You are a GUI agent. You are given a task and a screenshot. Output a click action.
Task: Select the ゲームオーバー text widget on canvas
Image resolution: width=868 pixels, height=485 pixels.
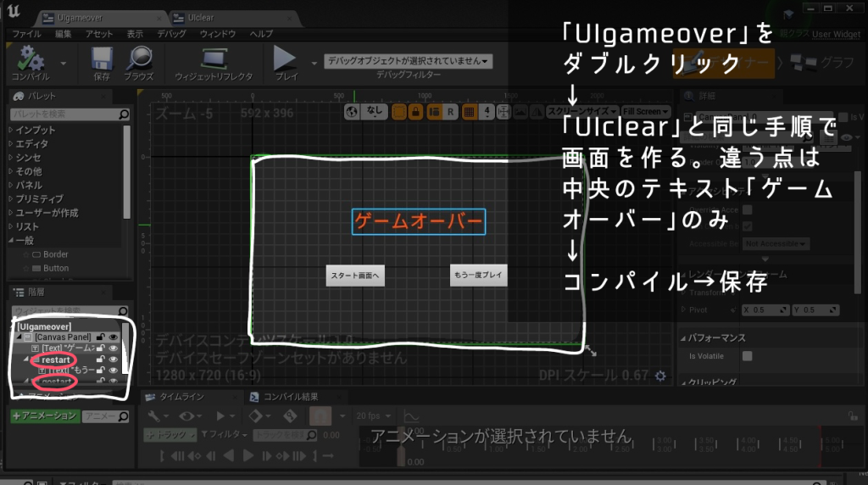419,221
